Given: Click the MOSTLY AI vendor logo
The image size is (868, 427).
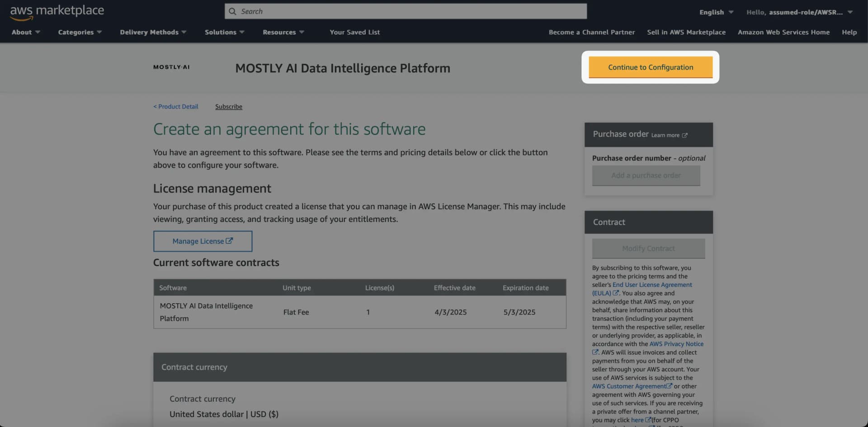Looking at the screenshot, I should (x=171, y=67).
